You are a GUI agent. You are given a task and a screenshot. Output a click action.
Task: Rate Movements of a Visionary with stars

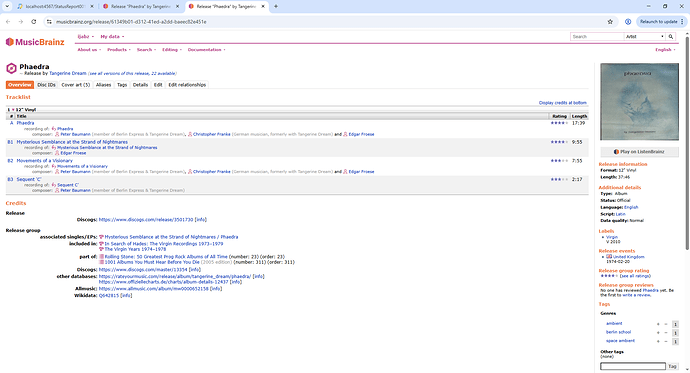(559, 161)
